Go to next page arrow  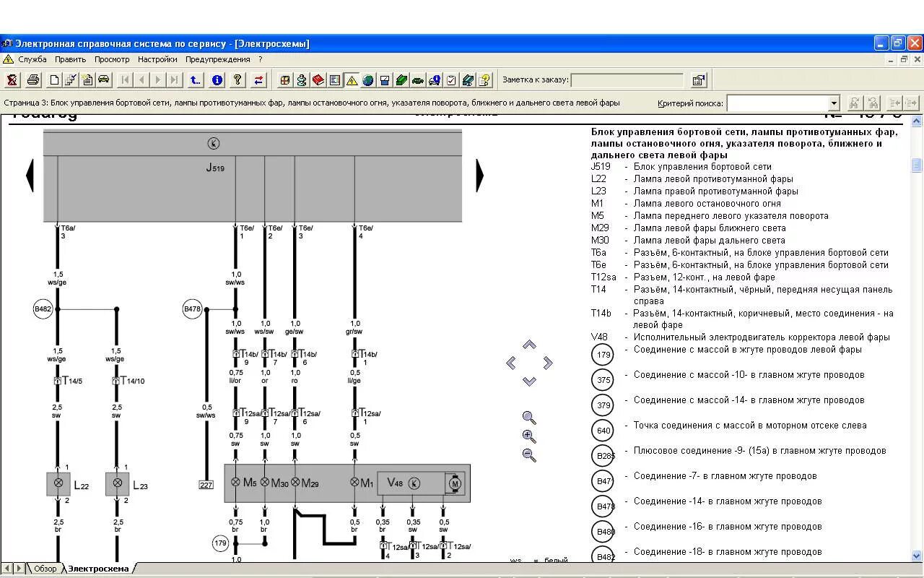[158, 80]
